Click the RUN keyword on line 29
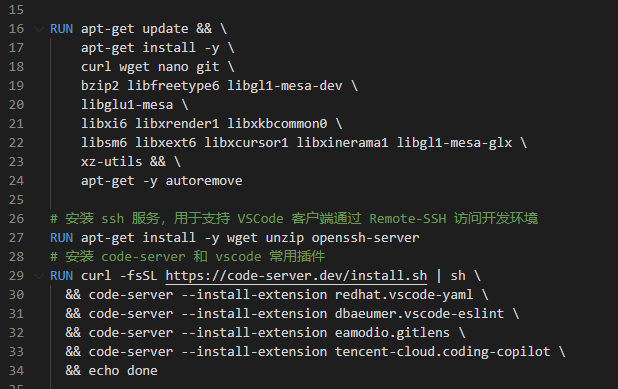Screen dimensions: 618x389 point(61,275)
